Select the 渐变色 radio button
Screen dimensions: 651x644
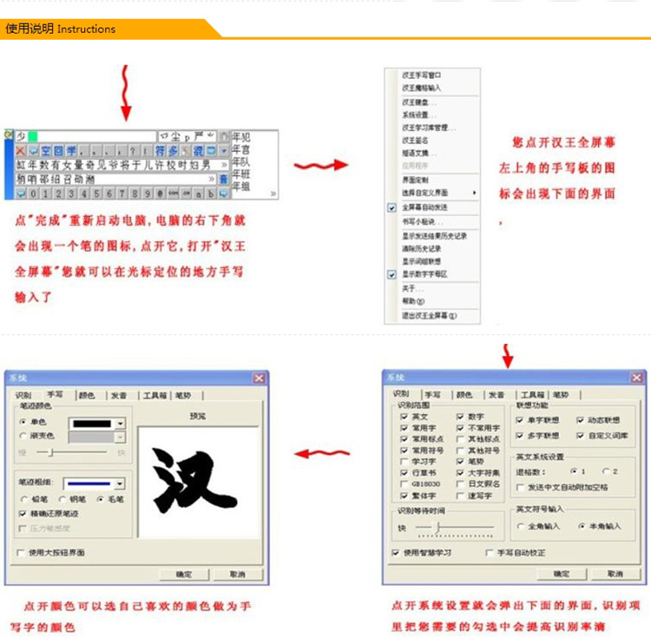[x=23, y=436]
